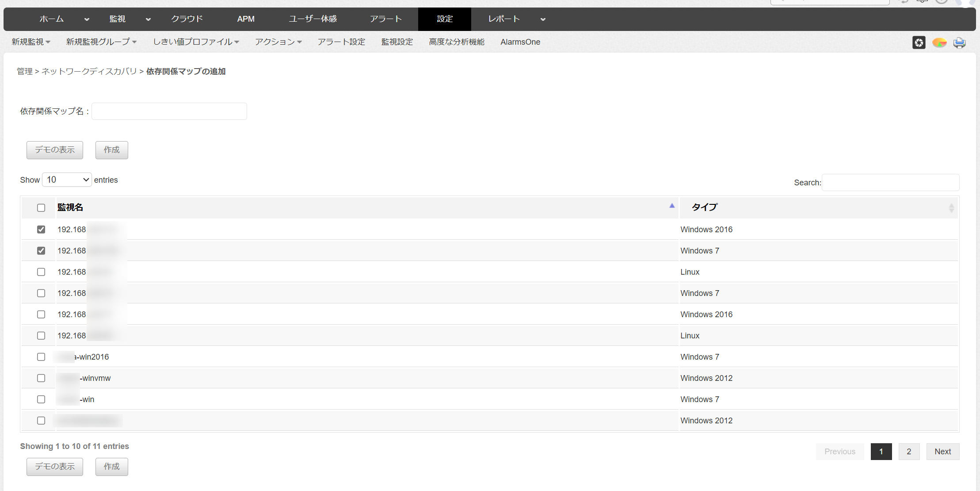The image size is (980, 491).
Task: Expand しきい値プロファイル submenu
Action: pos(196,42)
